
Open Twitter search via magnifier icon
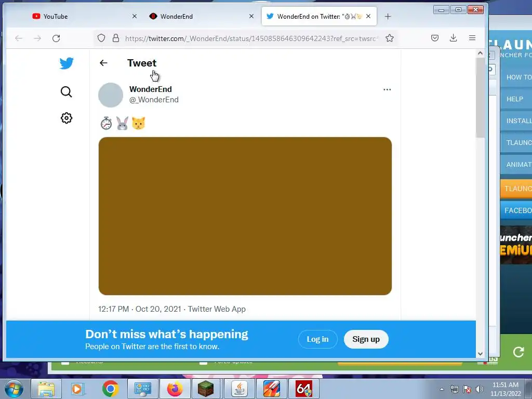pyautogui.click(x=66, y=91)
